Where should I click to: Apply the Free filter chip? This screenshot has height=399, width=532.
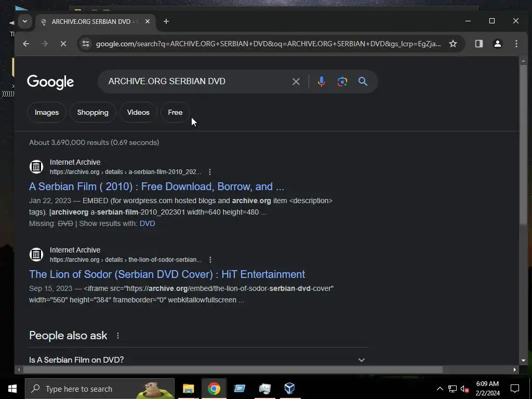(175, 112)
